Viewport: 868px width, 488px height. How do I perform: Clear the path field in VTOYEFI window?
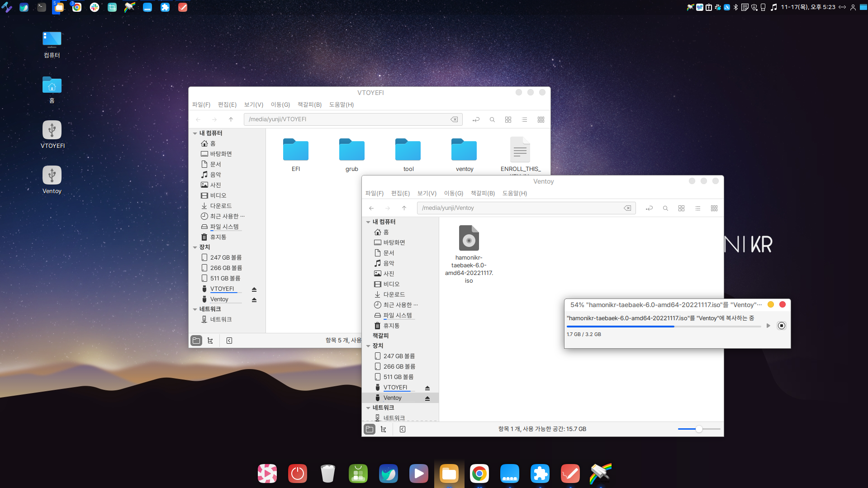pos(454,119)
